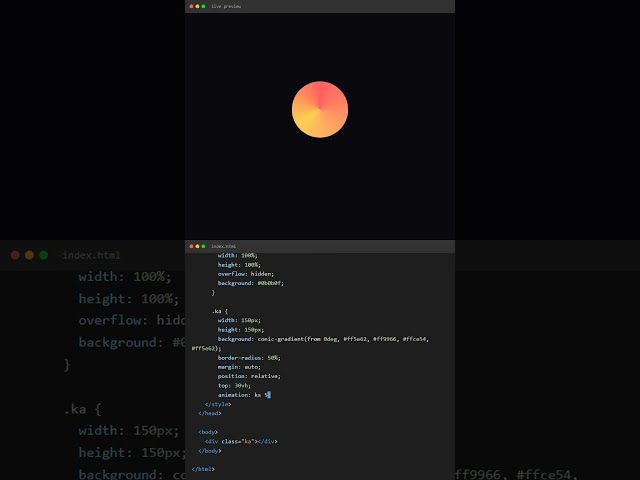Maximize the front index.html editor with green dot
Screen dimensions: 640x480
pos(203,247)
